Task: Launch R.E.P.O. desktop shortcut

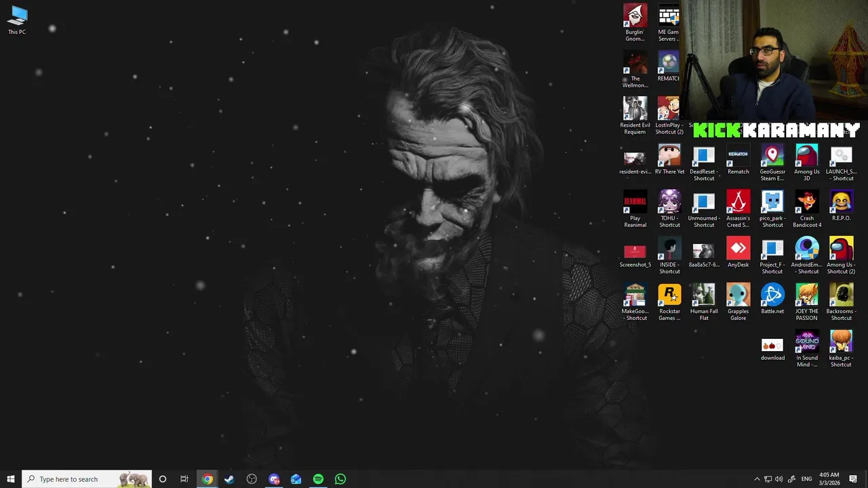Action: point(841,205)
